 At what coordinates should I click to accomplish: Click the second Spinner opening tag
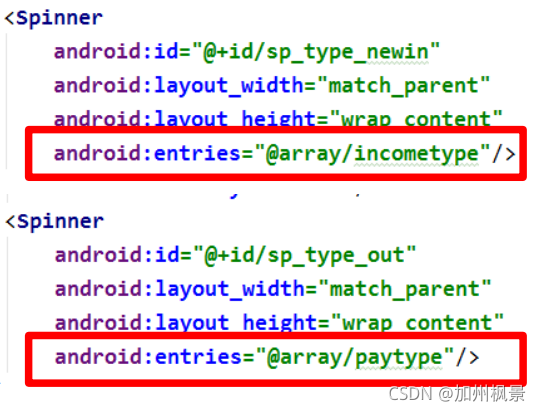click(x=54, y=221)
